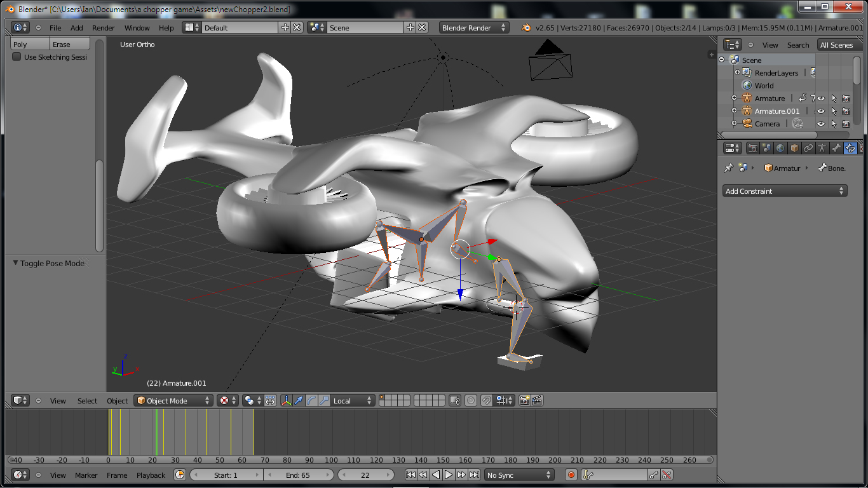Open the Object Mode dropdown
This screenshot has height=488, width=868.
173,400
